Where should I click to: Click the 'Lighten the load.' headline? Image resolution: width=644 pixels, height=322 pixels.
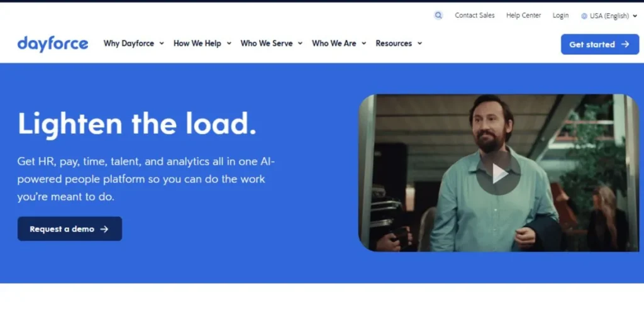point(137,123)
